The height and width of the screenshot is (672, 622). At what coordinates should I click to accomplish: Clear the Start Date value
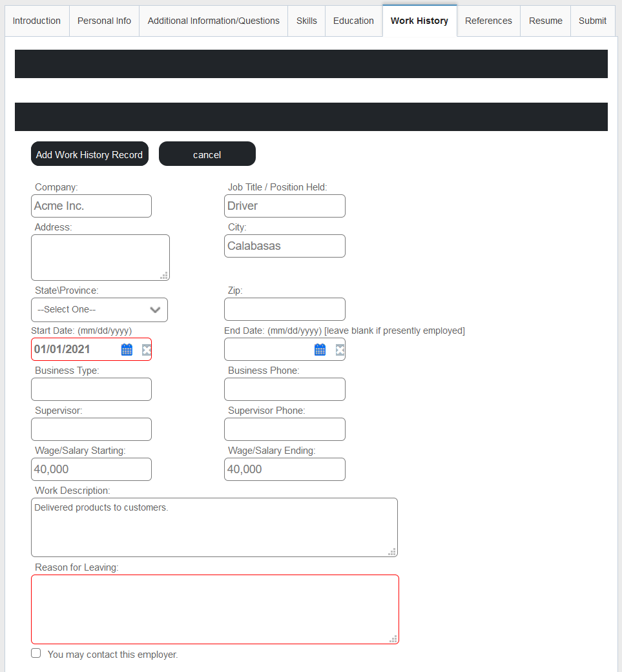(x=147, y=350)
